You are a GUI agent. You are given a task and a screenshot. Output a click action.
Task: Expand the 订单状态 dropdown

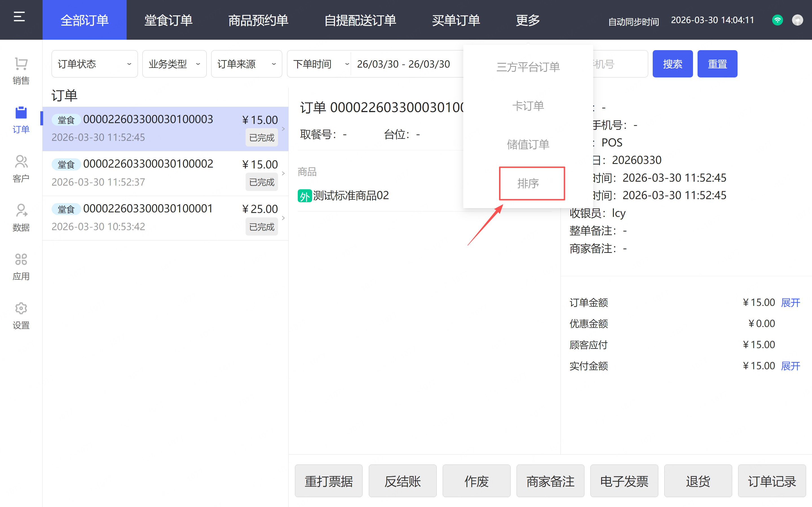pos(94,64)
